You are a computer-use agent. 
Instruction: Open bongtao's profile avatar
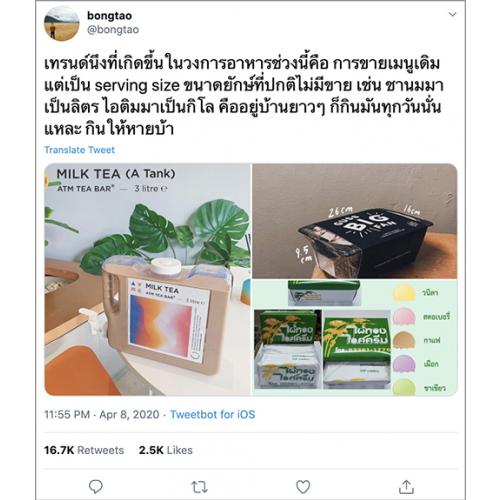(x=62, y=23)
